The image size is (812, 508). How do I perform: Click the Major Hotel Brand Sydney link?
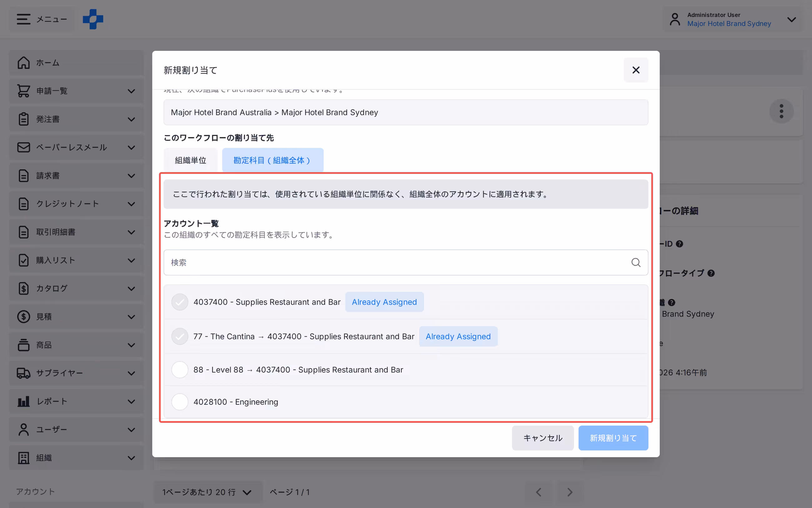(729, 23)
